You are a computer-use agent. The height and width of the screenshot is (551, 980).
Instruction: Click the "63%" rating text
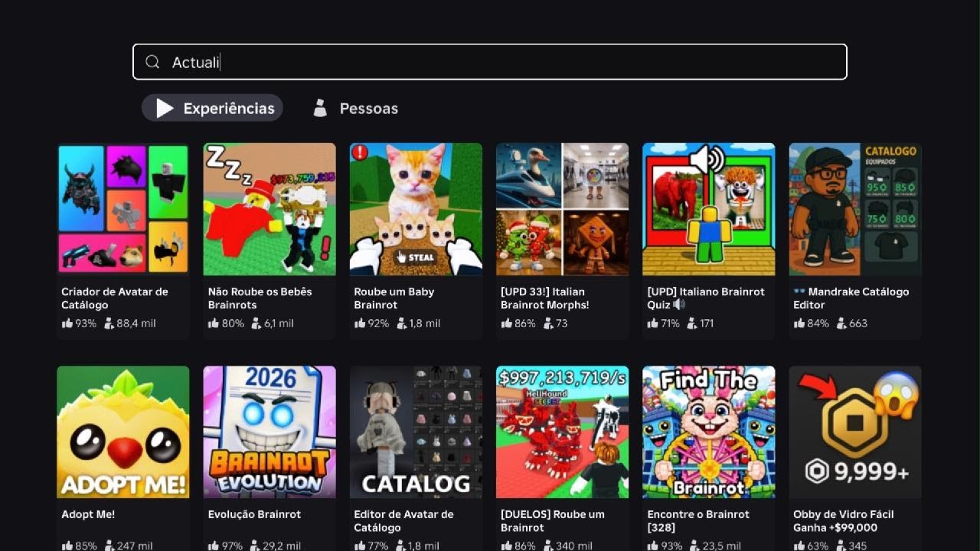tap(818, 546)
